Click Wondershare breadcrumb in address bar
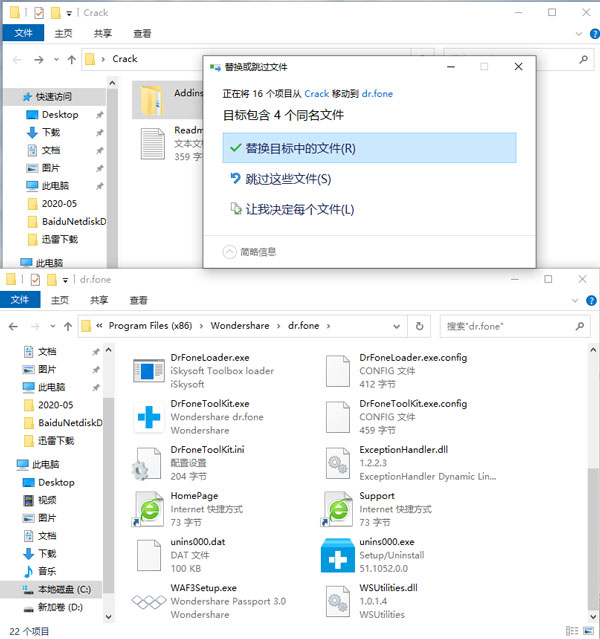The image size is (600, 639). click(240, 326)
